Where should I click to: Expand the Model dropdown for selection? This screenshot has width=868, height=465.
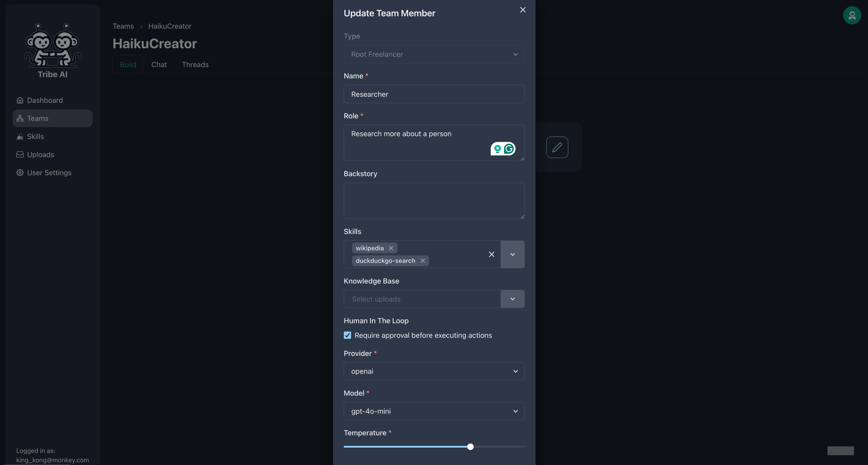pyautogui.click(x=515, y=411)
